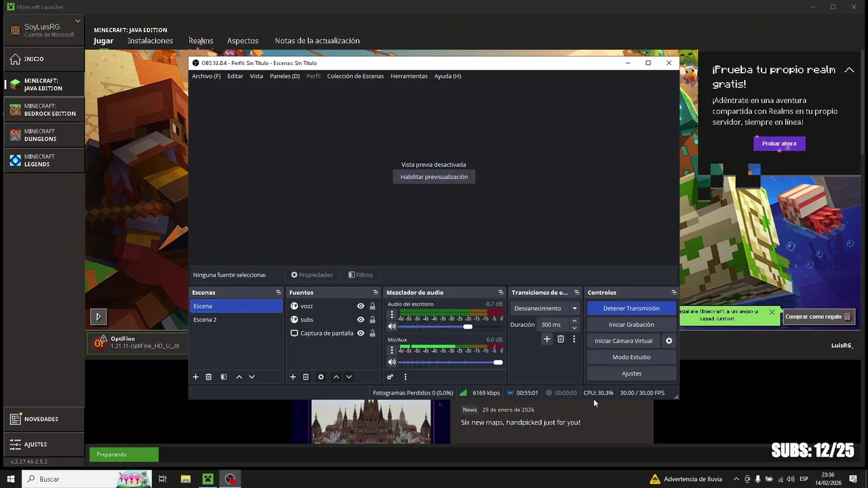This screenshot has height=488, width=868.
Task: Mute Mic/Aux speaker icon
Action: coord(391,362)
